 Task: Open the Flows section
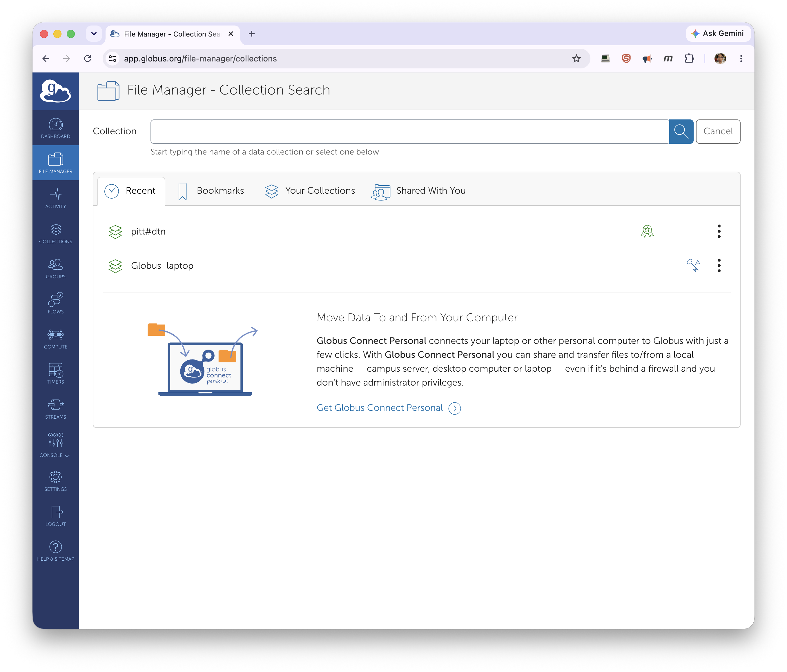click(x=55, y=303)
